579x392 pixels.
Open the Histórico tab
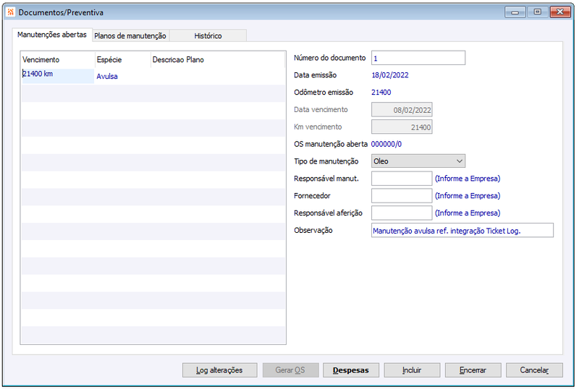[208, 36]
